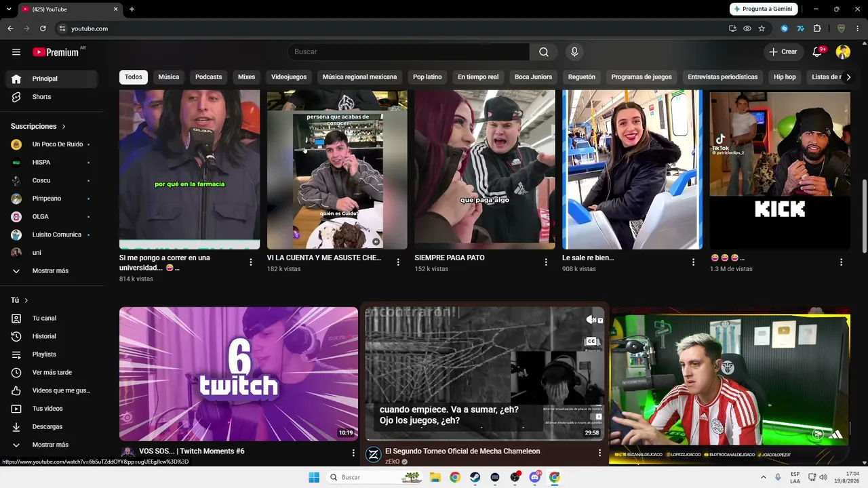Open the YouTube guide hamburger menu
This screenshot has width=868, height=488.
coord(16,52)
